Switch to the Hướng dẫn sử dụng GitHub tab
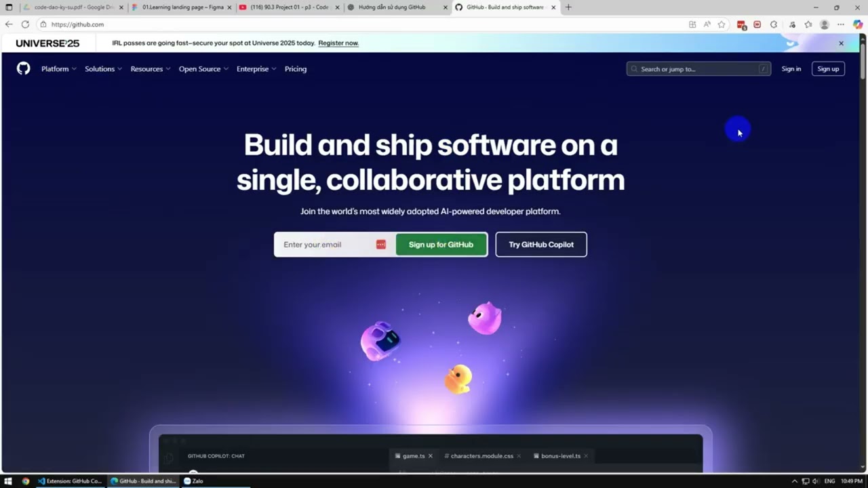The width and height of the screenshot is (868, 488). (397, 7)
